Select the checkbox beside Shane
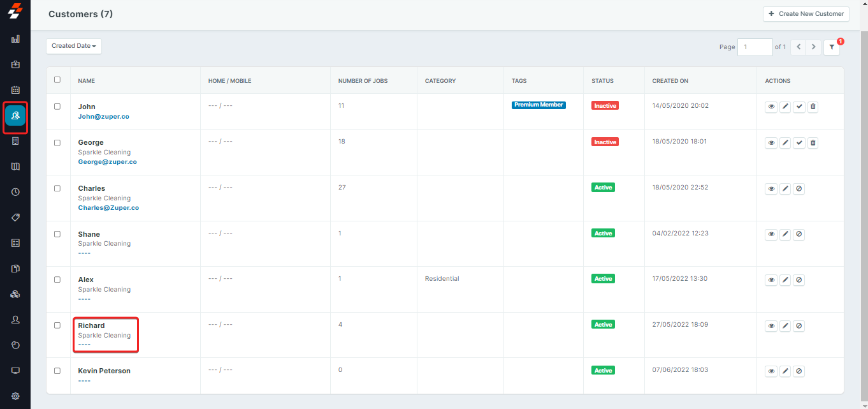 click(x=57, y=233)
